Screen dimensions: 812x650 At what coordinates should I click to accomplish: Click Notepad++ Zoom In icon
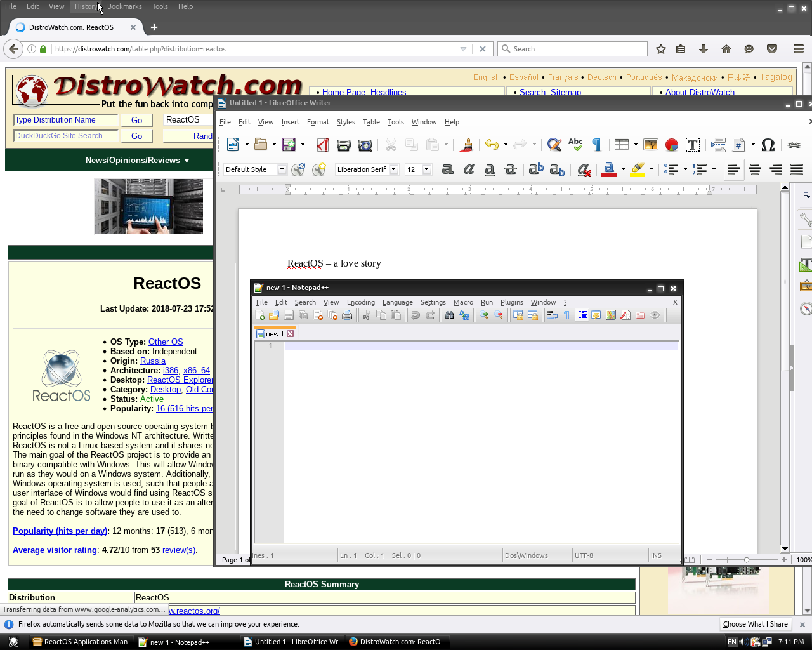pos(484,315)
